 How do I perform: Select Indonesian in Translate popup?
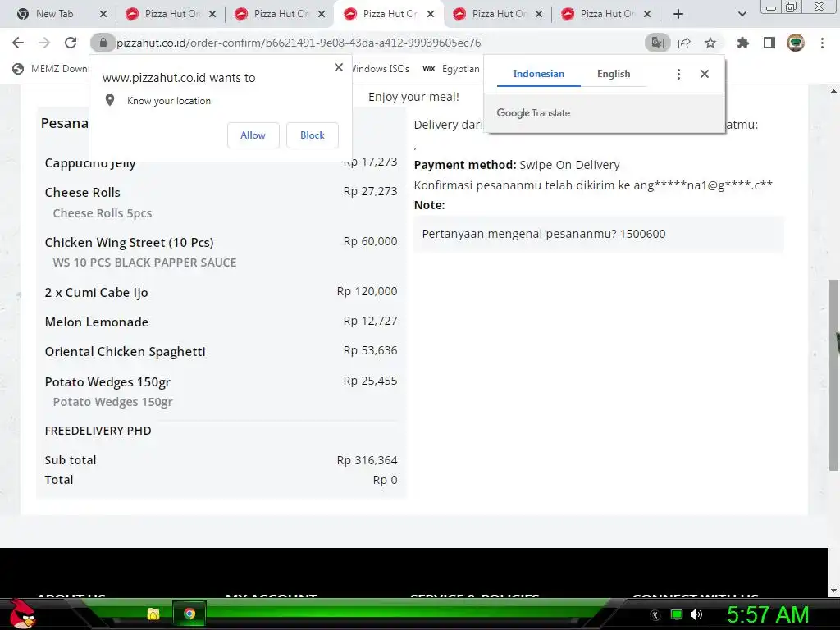(x=538, y=74)
